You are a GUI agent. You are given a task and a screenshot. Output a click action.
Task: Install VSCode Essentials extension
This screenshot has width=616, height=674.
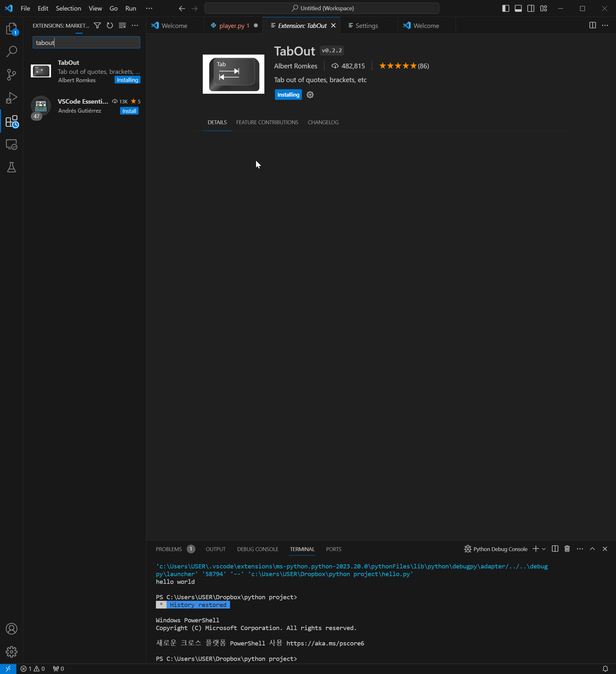[129, 111]
